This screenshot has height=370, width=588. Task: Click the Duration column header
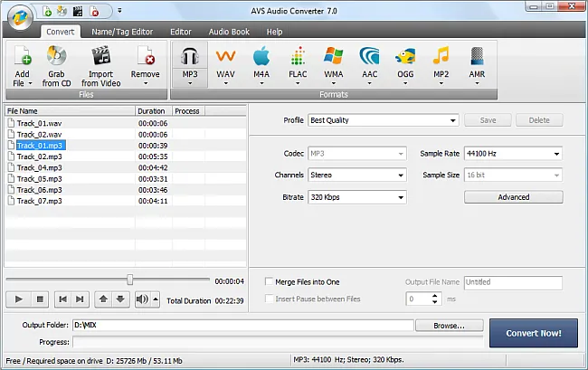pyautogui.click(x=154, y=111)
